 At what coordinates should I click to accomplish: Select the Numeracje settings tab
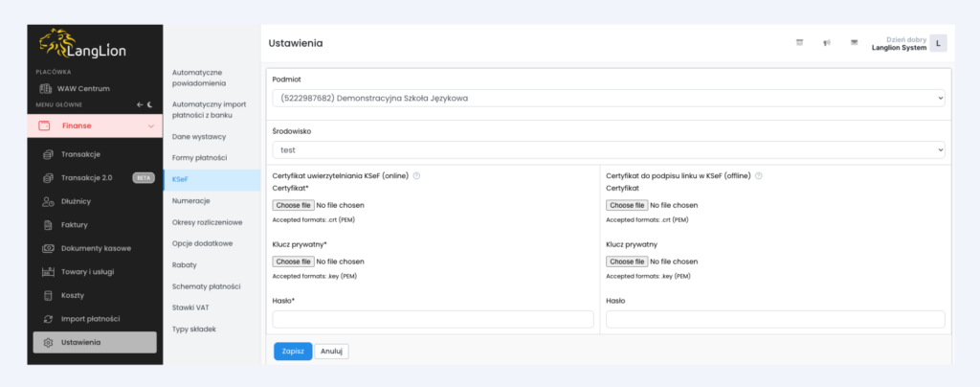tap(190, 201)
